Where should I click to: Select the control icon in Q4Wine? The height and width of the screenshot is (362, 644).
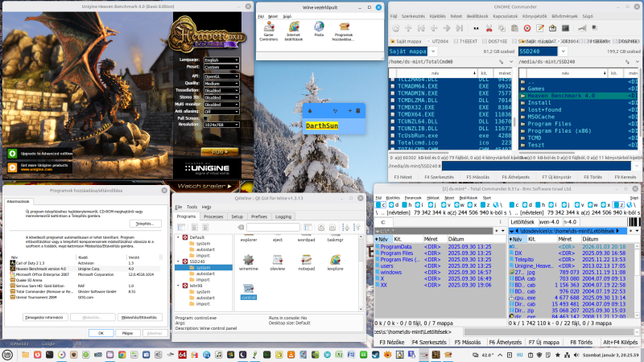click(249, 292)
